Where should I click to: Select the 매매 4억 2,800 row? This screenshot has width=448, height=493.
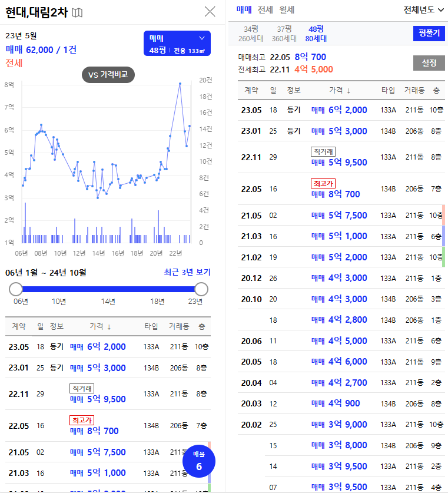coord(341,320)
